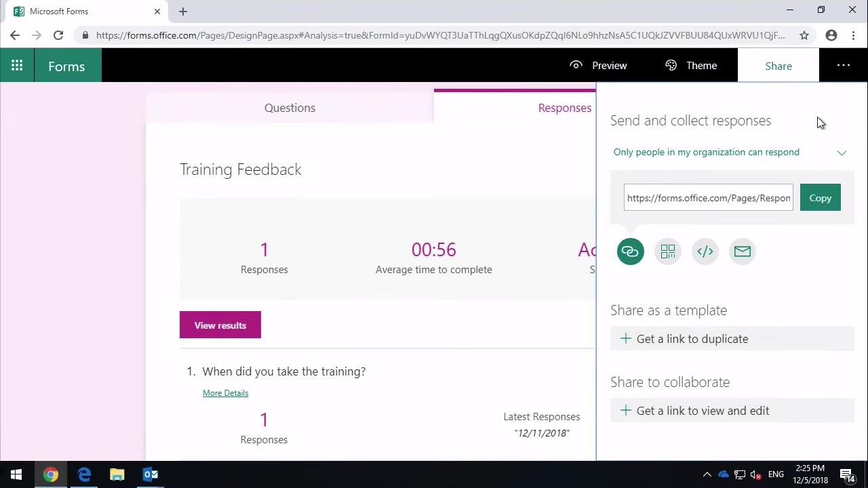This screenshot has height=488, width=868.
Task: Select the email share icon
Action: (x=743, y=251)
